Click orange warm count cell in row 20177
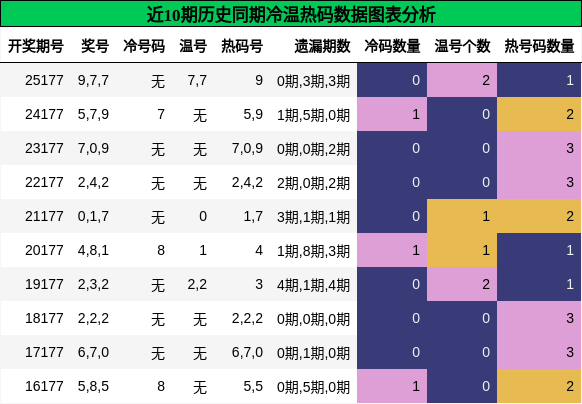The height and width of the screenshot is (404, 582). coord(462,250)
